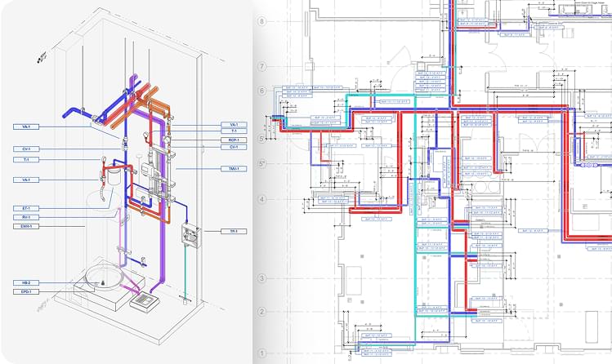Select the wall-mounted TR-1 box in 3D view
Image resolution: width=612 pixels, height=364 pixels.
(x=191, y=236)
